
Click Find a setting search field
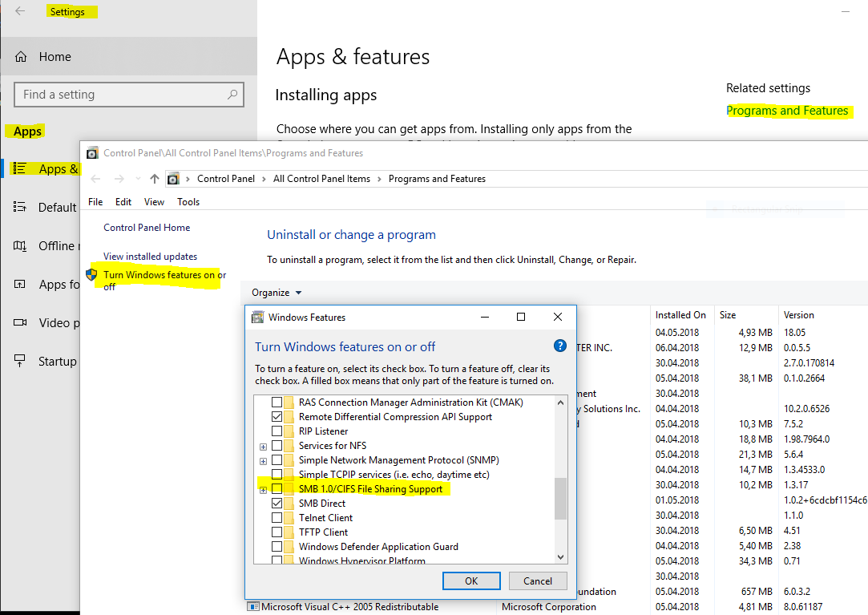(x=128, y=94)
